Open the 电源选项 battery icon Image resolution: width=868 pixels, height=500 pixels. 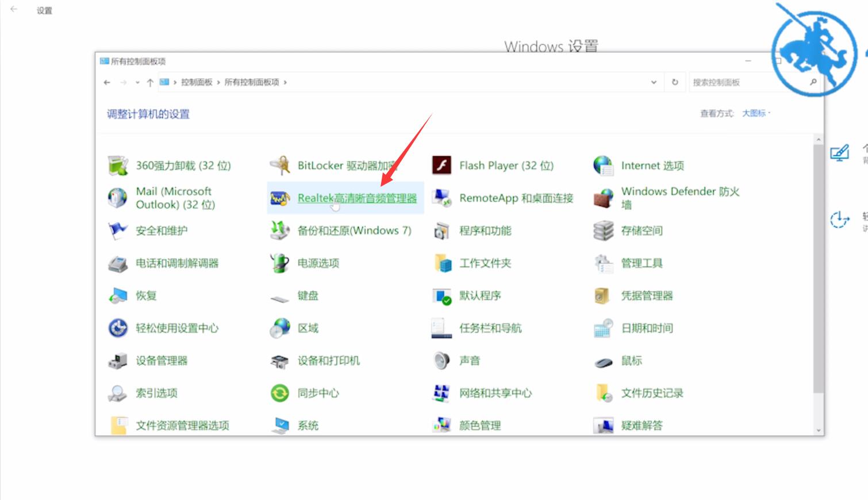click(280, 263)
